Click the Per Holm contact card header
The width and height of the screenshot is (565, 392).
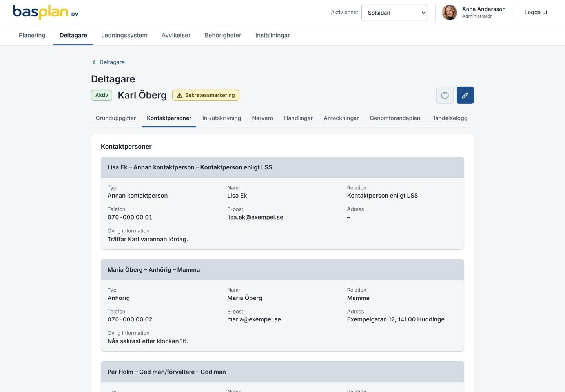tap(282, 372)
